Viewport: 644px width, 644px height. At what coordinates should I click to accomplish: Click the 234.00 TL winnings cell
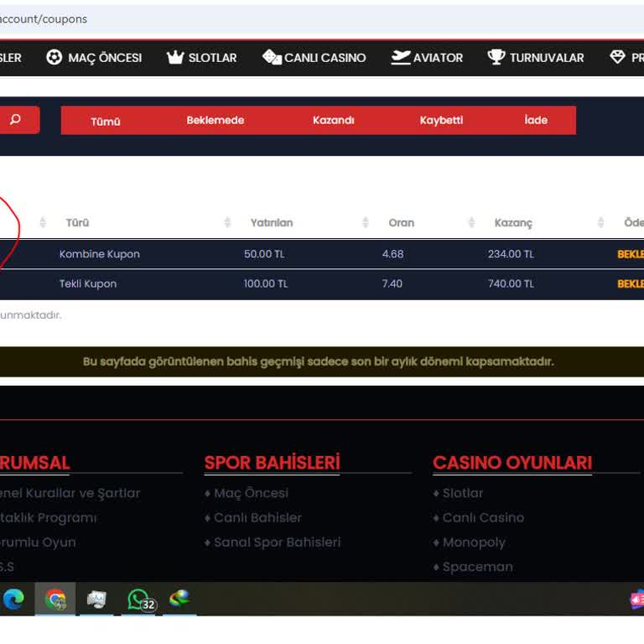click(x=511, y=254)
